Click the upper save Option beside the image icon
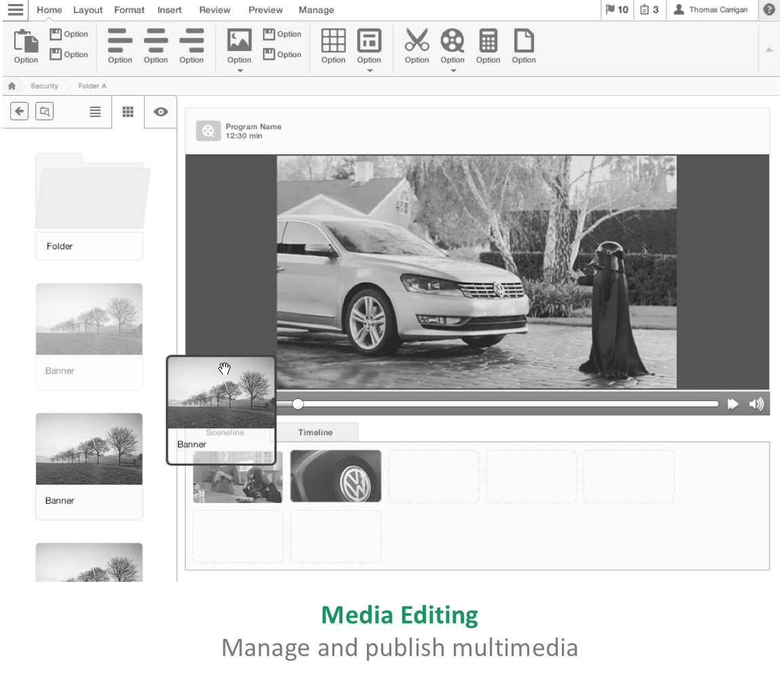 pyautogui.click(x=283, y=34)
